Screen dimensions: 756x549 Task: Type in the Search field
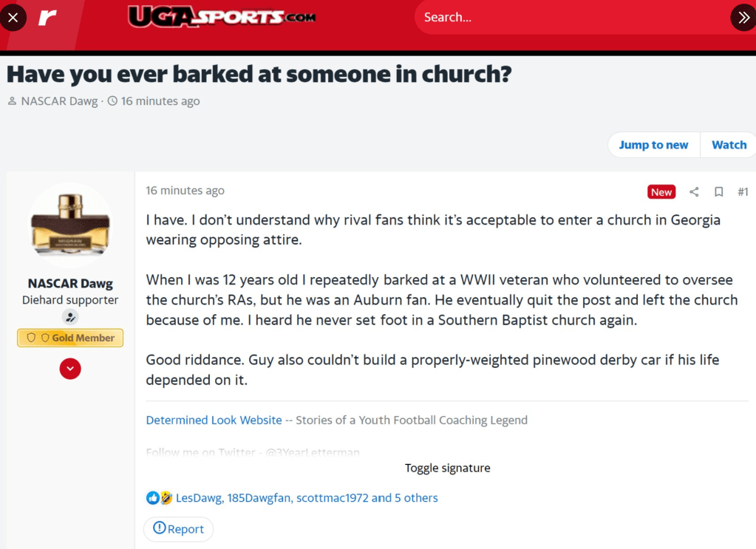(569, 17)
